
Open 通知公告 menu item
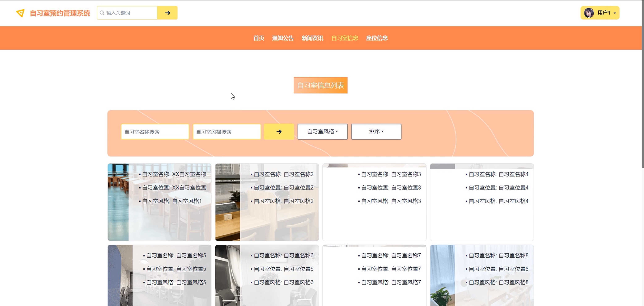click(x=283, y=38)
